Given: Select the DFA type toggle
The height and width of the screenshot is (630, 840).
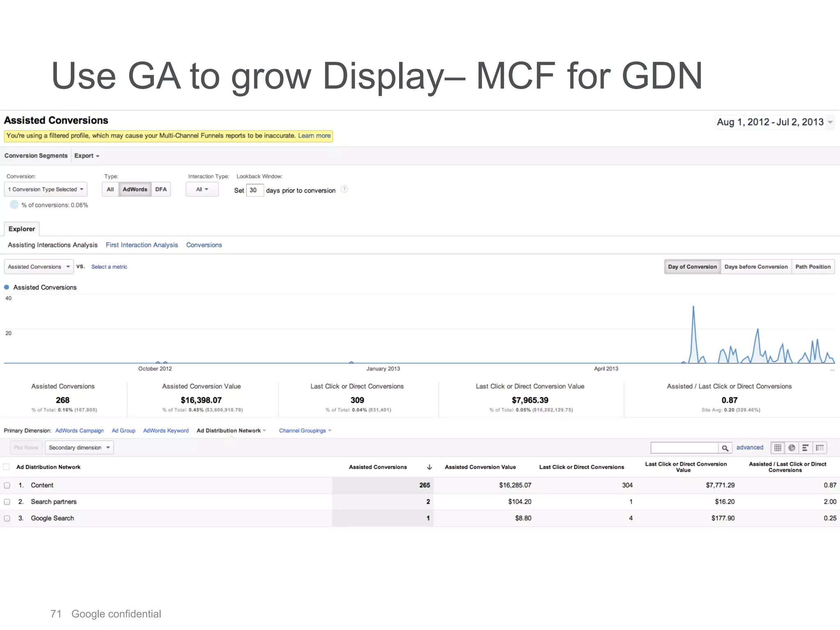Looking at the screenshot, I should (x=161, y=189).
